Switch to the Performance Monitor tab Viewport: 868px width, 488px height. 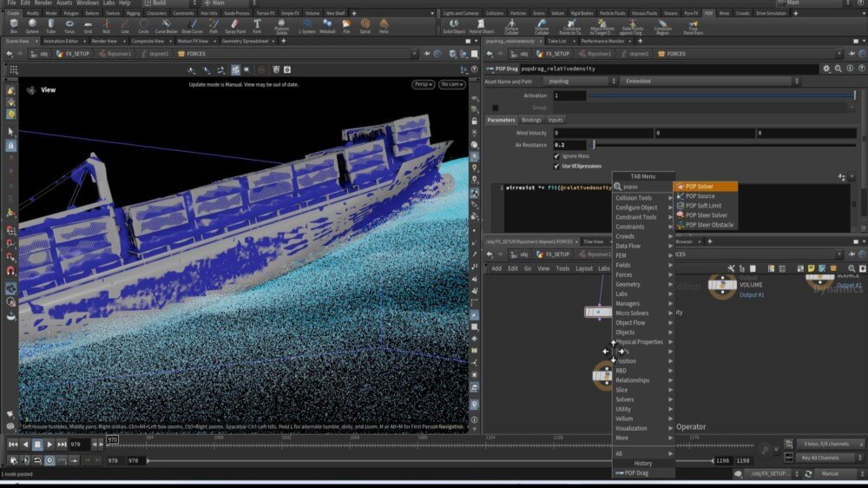pos(603,41)
